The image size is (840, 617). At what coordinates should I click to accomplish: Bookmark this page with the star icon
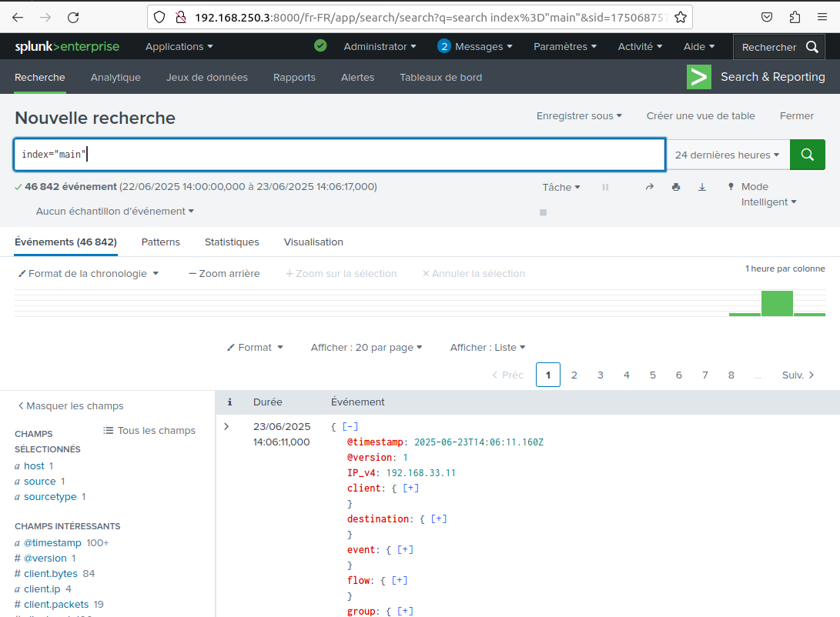[x=681, y=18]
